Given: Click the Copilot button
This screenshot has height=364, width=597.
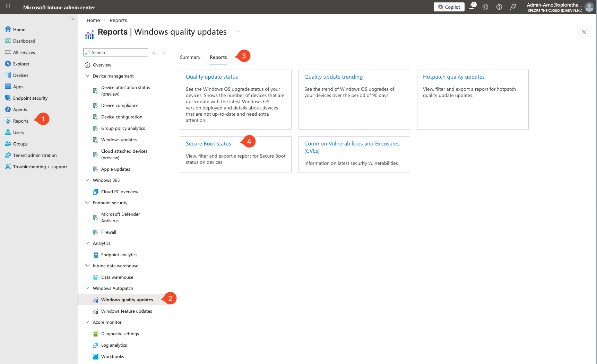Looking at the screenshot, I should pyautogui.click(x=449, y=7).
